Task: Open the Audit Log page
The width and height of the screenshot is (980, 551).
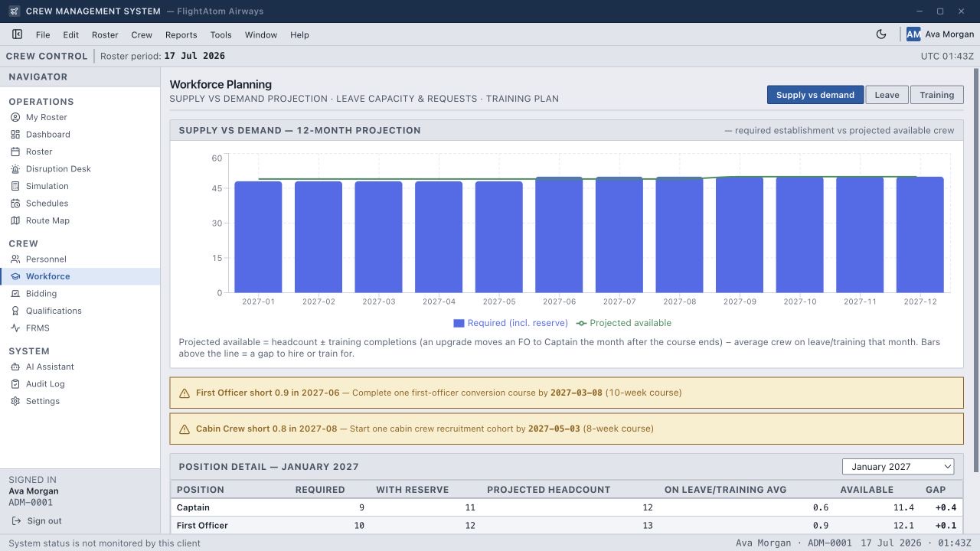Action: [x=80, y=384]
